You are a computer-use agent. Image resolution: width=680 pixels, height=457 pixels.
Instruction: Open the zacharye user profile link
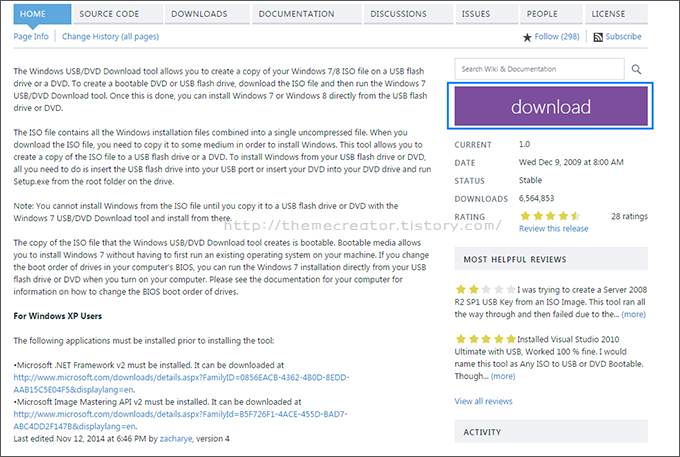pyautogui.click(x=176, y=438)
